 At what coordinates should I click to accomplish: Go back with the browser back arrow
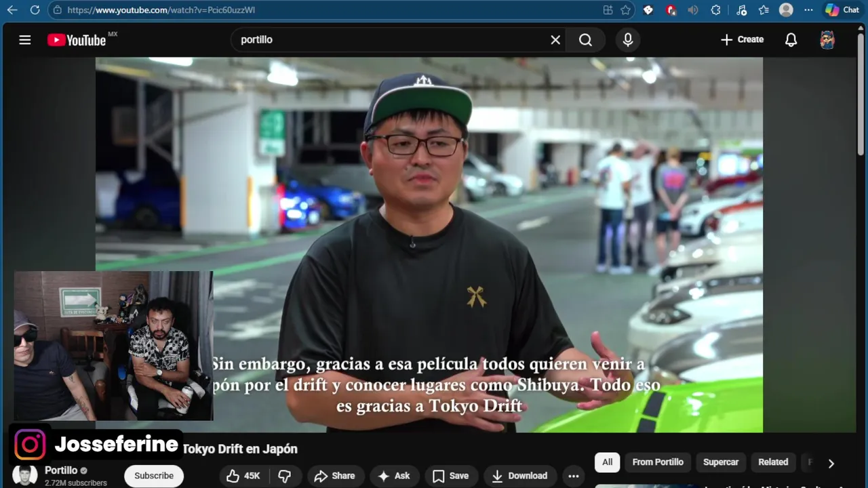pos(12,10)
